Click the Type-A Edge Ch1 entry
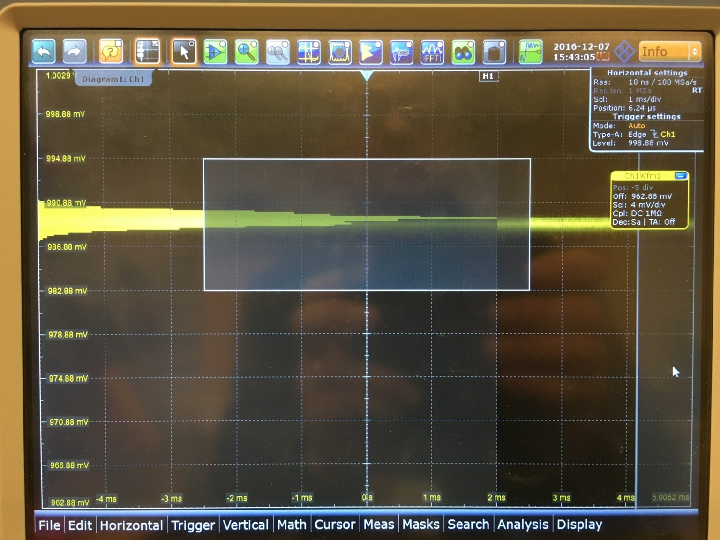720x540 pixels. 652,134
